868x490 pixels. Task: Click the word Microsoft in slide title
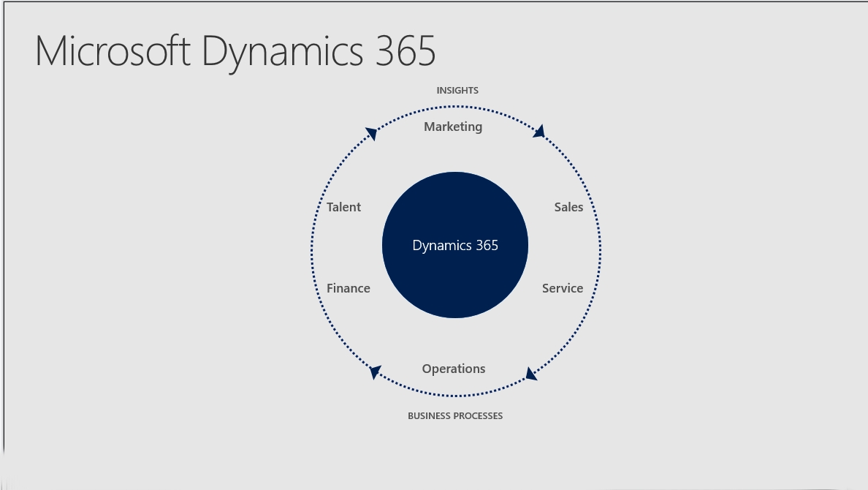[x=113, y=51]
